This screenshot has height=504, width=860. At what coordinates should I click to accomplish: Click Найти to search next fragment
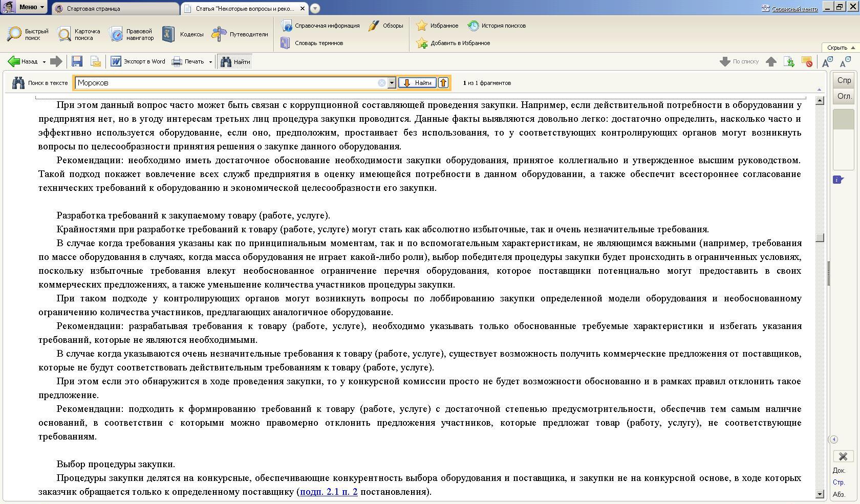[418, 83]
